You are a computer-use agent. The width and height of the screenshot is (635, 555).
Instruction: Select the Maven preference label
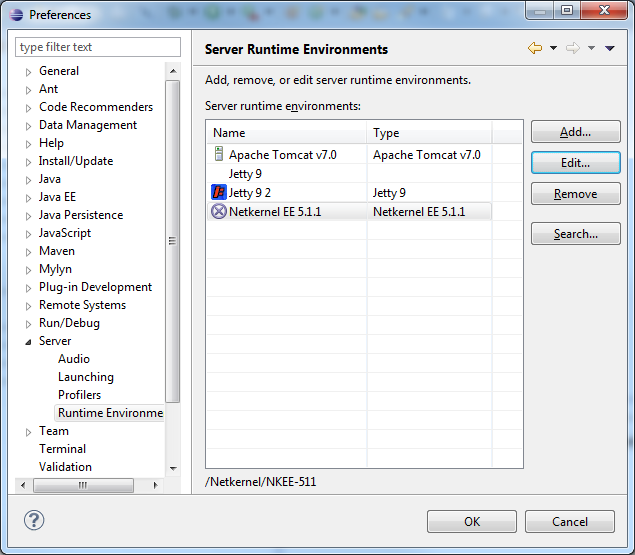(57, 251)
